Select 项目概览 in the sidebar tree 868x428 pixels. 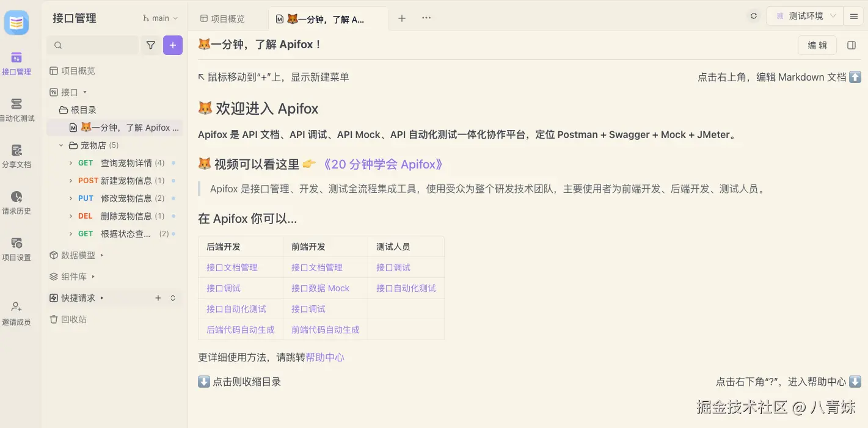tap(72, 71)
